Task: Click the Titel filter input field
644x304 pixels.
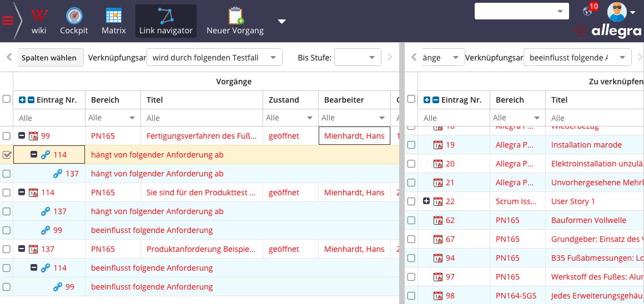Action: pos(201,118)
